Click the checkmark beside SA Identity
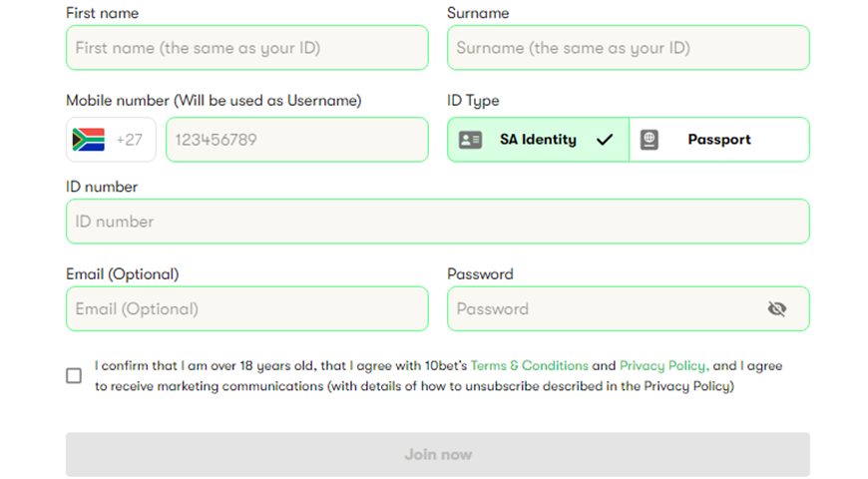This screenshot has width=868, height=479. [x=605, y=140]
